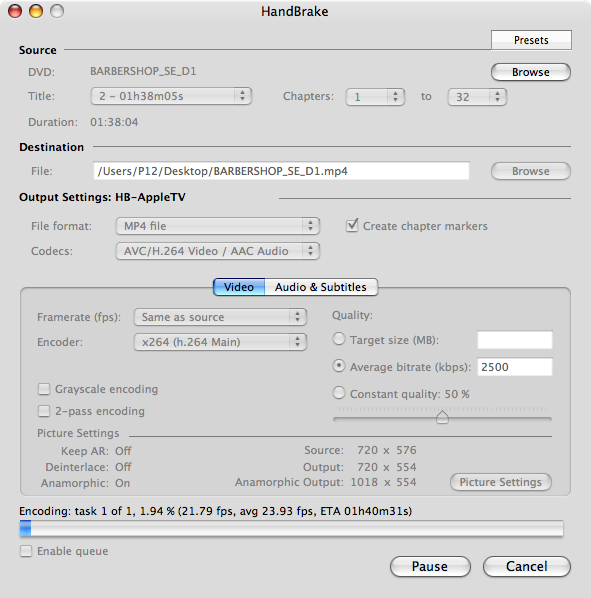Open the Framerate (fps) dropdown
Screen dimensions: 591x598
(x=220, y=317)
